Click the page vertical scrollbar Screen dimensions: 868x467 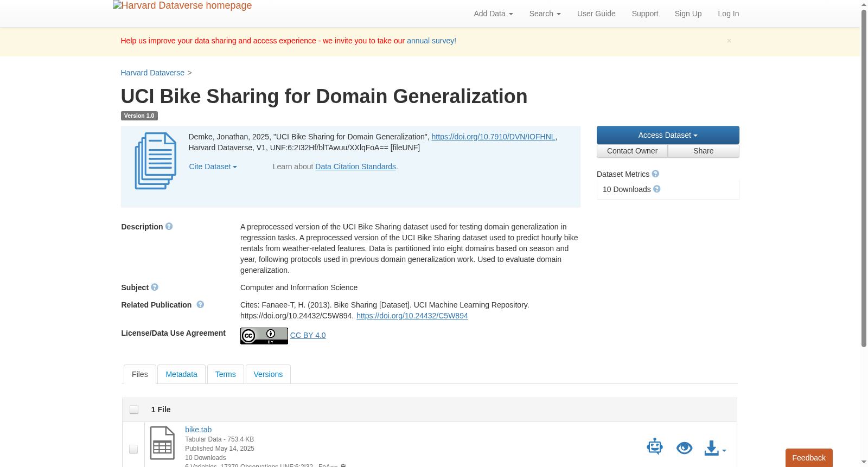click(x=864, y=178)
